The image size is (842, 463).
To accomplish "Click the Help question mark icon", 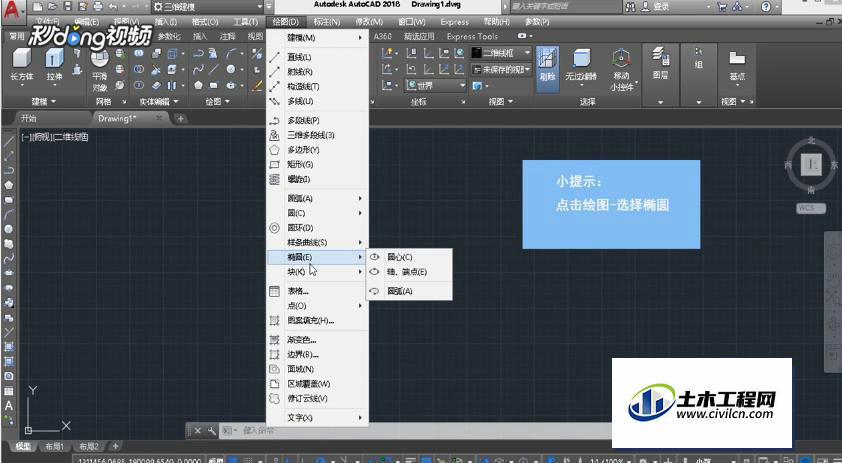I will click(x=766, y=7).
